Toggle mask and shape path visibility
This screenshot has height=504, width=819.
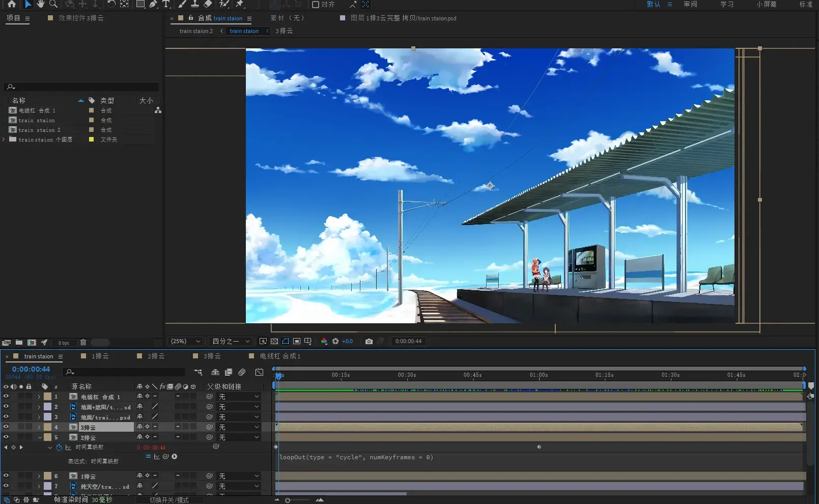tap(286, 342)
